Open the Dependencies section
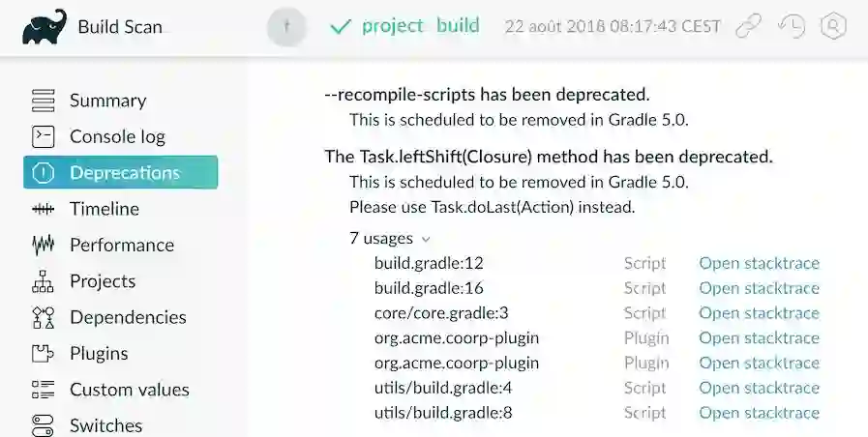Image resolution: width=868 pixels, height=437 pixels. [x=127, y=317]
